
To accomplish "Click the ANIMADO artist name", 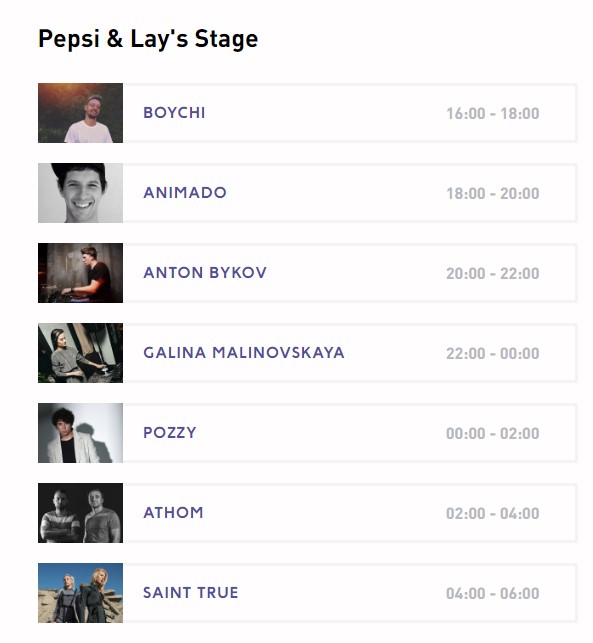I will (185, 193).
